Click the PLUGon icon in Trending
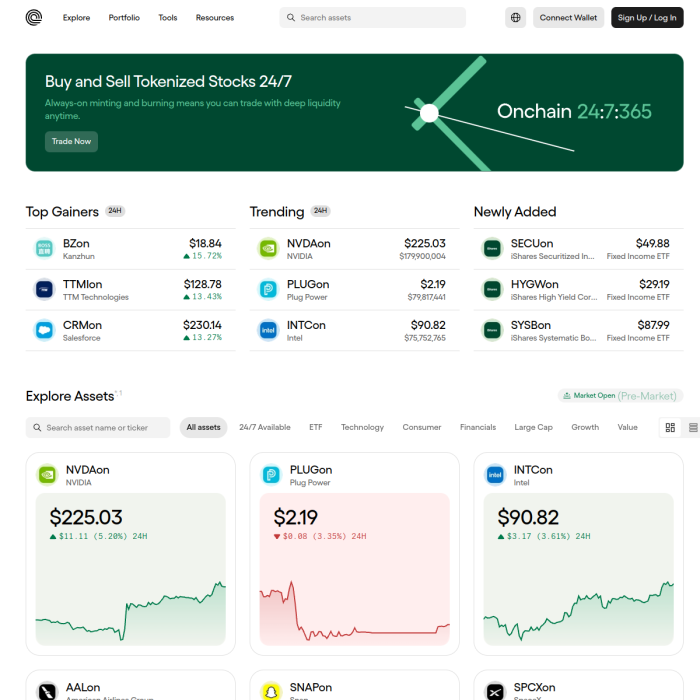700x700 pixels. (268, 290)
